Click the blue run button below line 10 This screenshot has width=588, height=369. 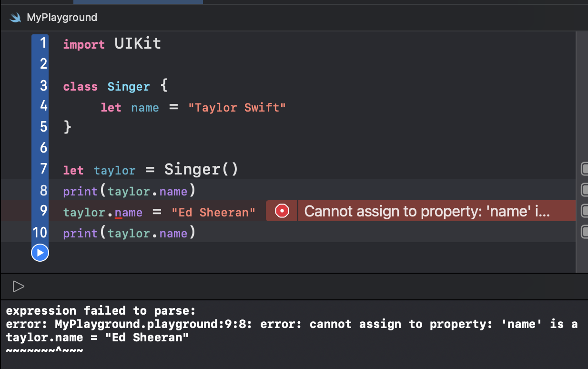40,253
